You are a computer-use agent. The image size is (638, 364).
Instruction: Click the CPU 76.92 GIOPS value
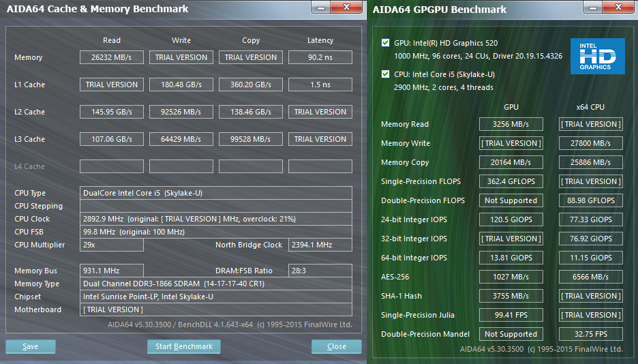[x=591, y=239]
